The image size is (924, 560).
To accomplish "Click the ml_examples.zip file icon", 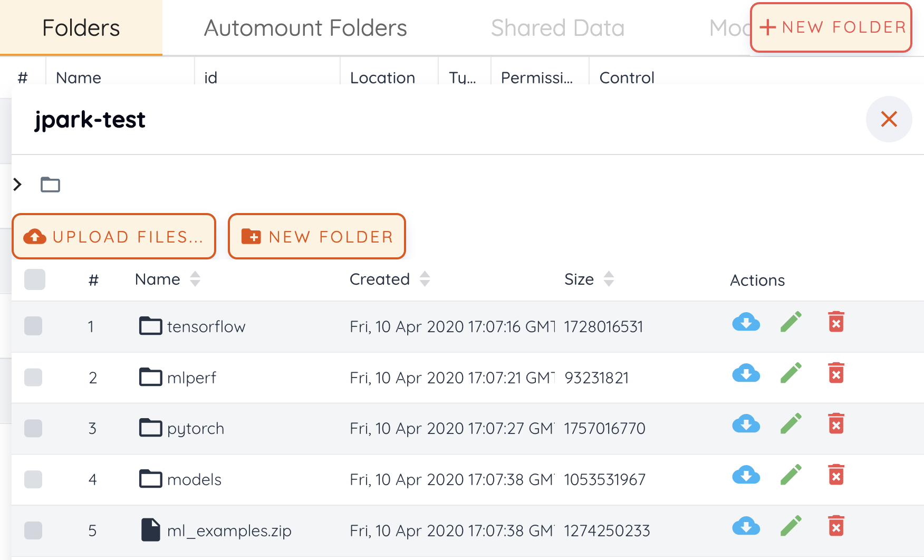I will (x=150, y=530).
